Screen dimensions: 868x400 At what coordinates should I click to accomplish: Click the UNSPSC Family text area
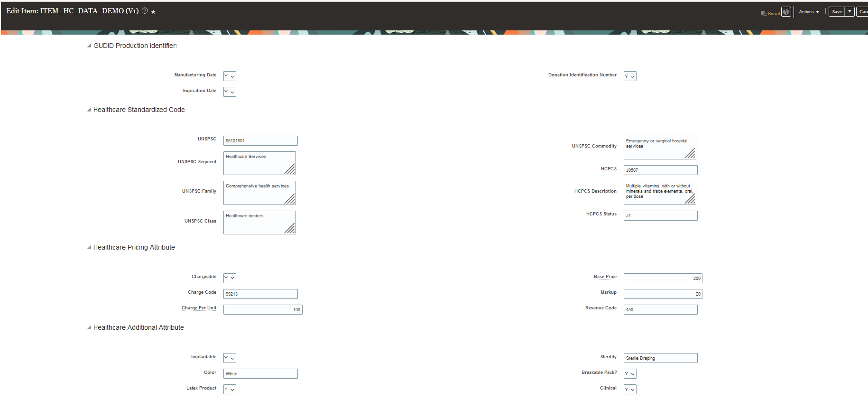click(259, 193)
